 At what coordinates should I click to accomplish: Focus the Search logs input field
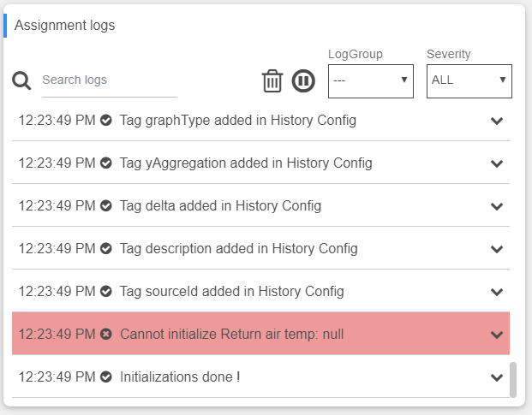109,80
